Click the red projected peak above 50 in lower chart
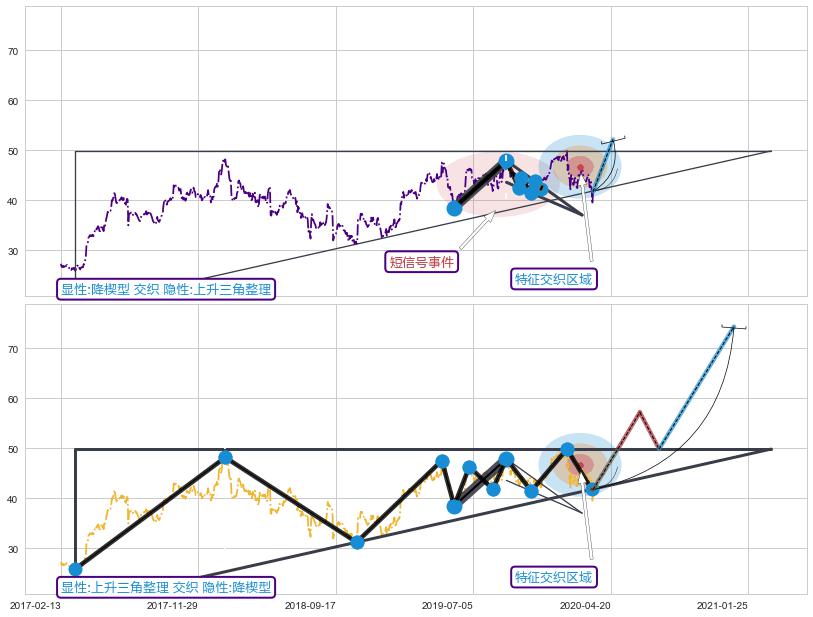This screenshot has height=617, width=813. click(x=640, y=411)
